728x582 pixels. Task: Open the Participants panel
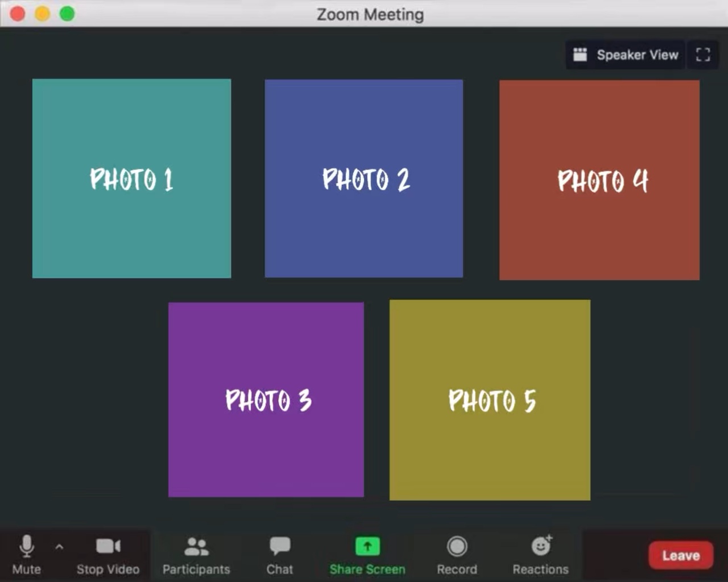click(196, 554)
